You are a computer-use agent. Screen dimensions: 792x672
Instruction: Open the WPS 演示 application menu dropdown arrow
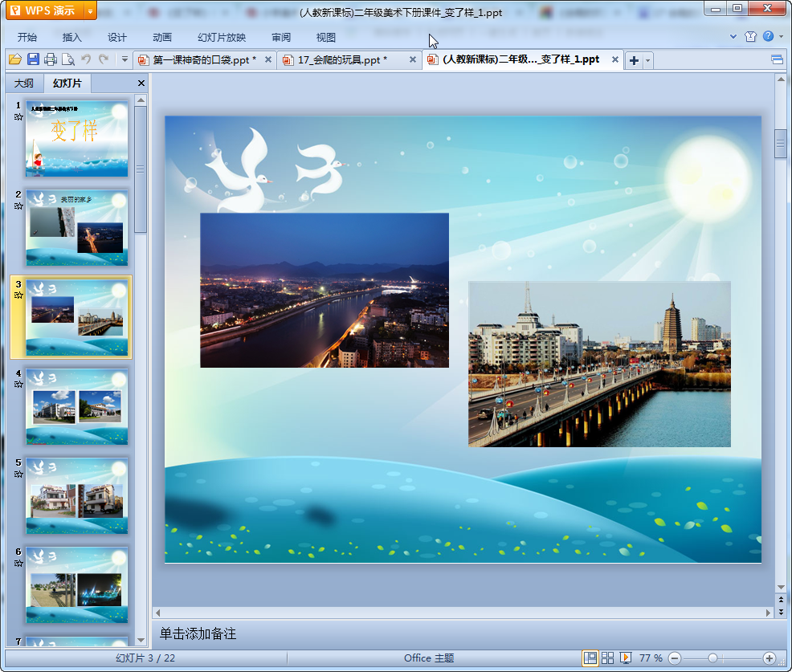[x=89, y=10]
